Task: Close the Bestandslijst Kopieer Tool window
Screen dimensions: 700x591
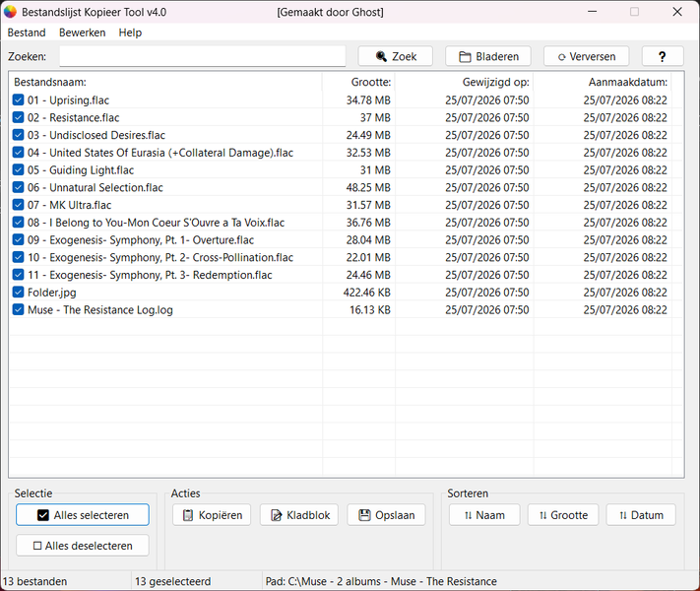Action: [x=677, y=12]
